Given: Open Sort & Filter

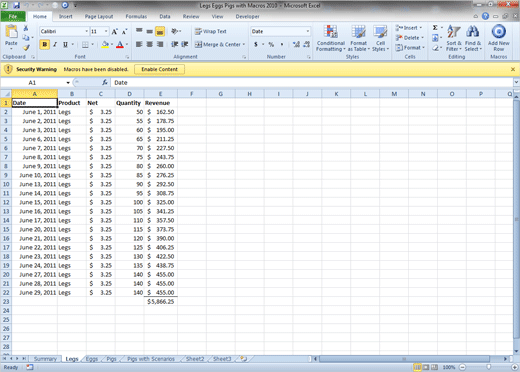Looking at the screenshot, I should (454, 38).
